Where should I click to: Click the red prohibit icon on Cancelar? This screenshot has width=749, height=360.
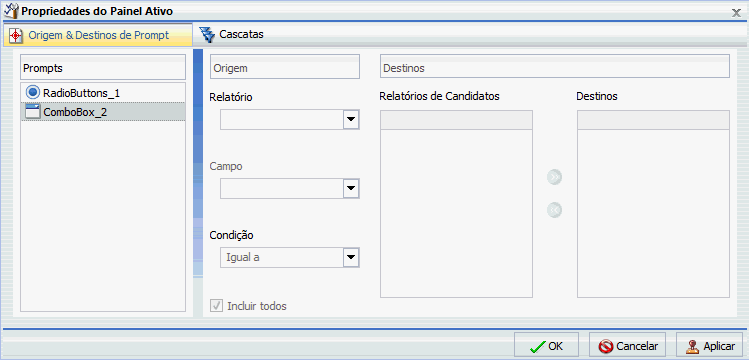point(606,346)
